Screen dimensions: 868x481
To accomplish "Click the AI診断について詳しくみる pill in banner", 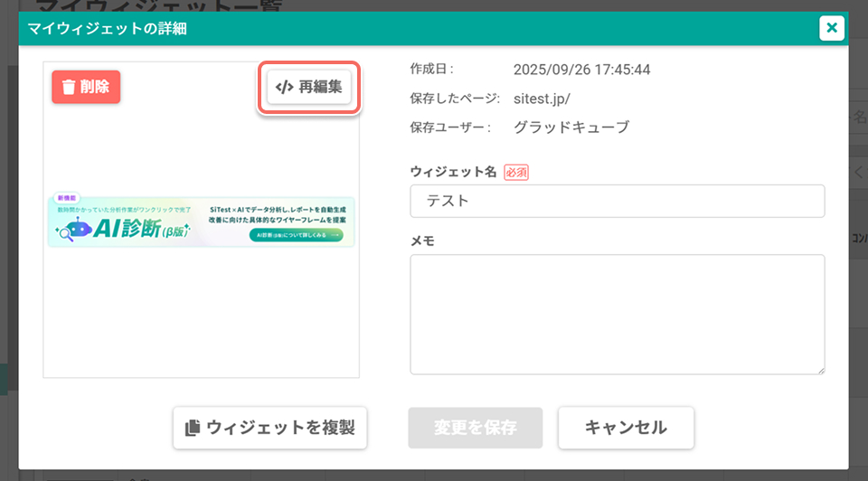I will coord(297,235).
